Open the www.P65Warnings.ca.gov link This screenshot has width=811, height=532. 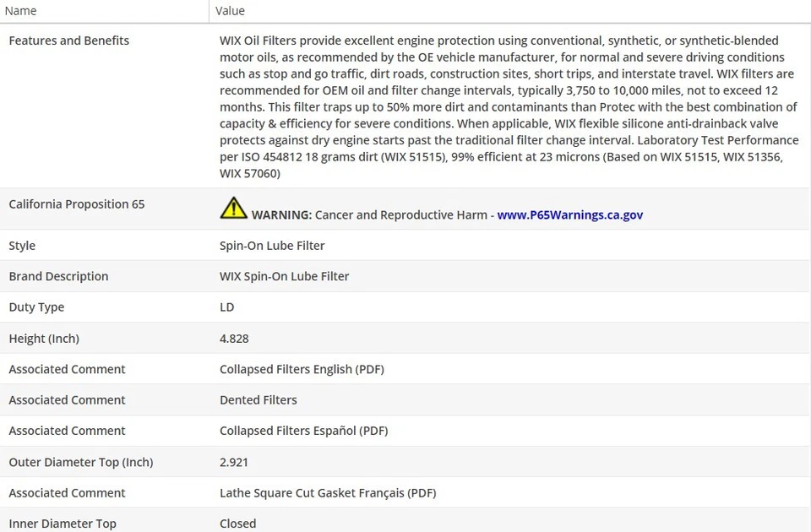pos(569,214)
